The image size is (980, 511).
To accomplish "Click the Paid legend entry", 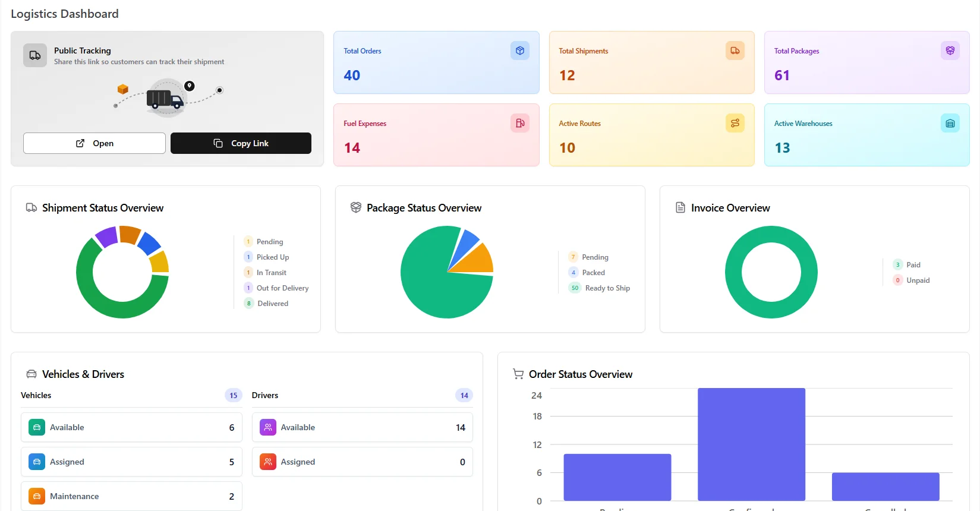I will point(907,265).
